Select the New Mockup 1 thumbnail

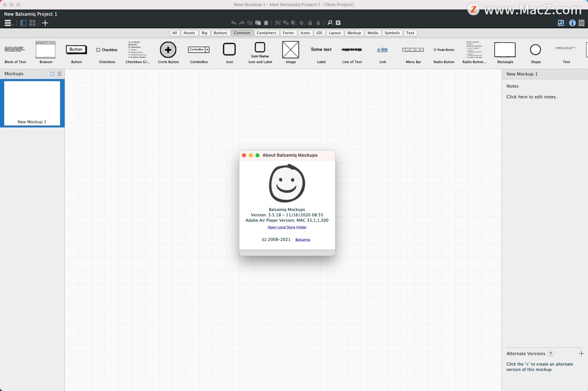coord(32,103)
